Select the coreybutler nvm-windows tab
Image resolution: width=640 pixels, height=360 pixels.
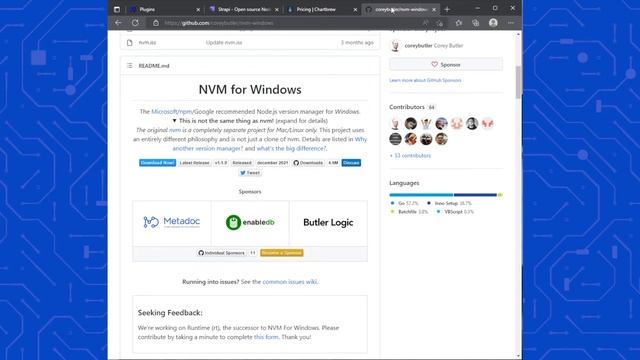point(400,9)
